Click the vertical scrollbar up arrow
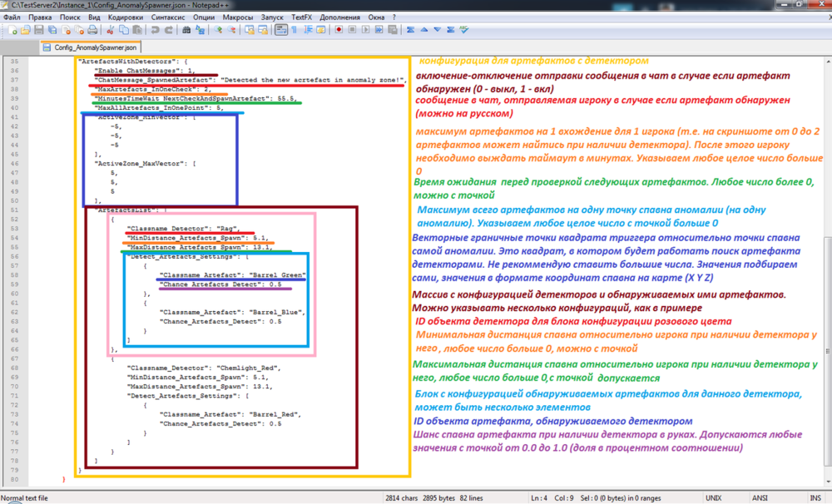The width and height of the screenshot is (832, 504). click(x=828, y=61)
